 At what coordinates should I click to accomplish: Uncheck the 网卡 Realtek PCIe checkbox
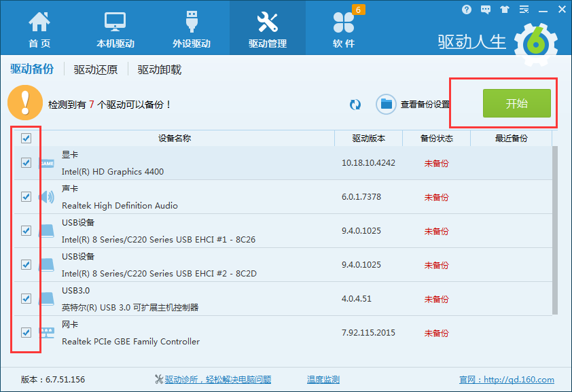tap(26, 332)
